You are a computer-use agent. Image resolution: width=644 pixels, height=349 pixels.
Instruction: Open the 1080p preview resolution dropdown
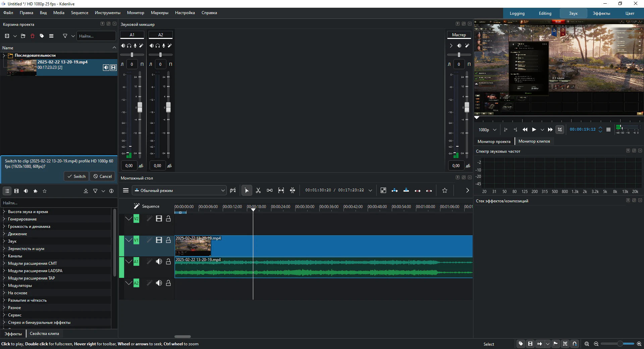487,130
